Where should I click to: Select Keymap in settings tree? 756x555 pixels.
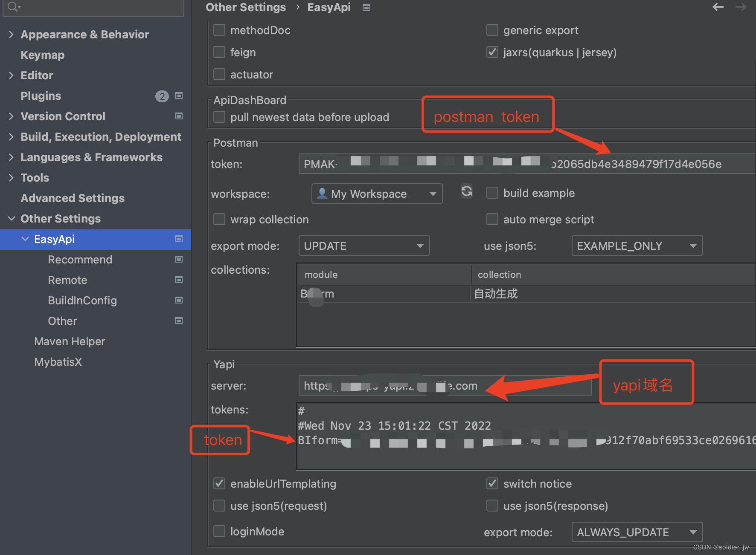click(x=43, y=55)
